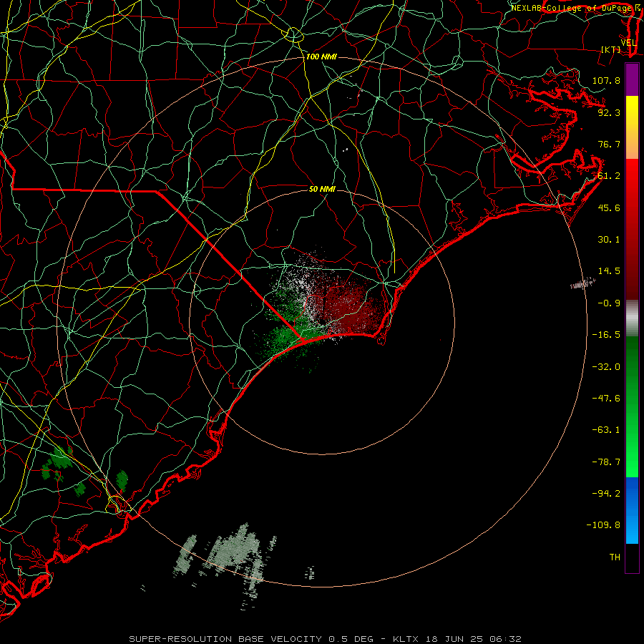
Task: Click the gray near-zero color bar segment
Action: tap(632, 318)
